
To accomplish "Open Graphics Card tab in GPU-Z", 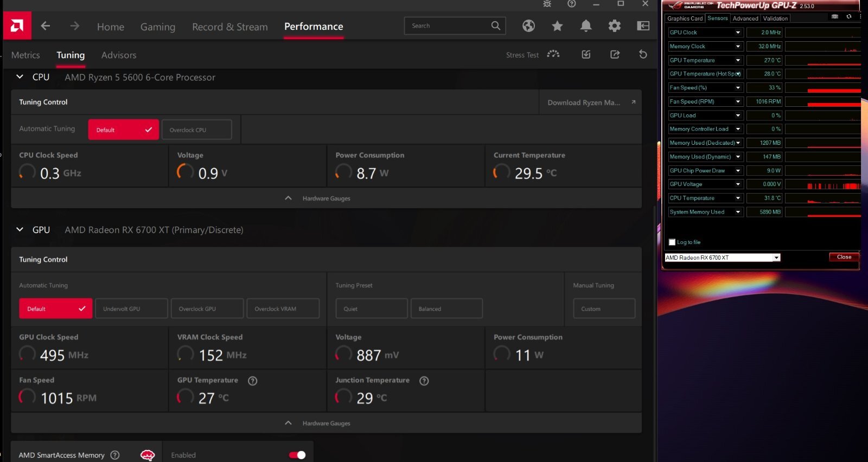I will click(685, 18).
